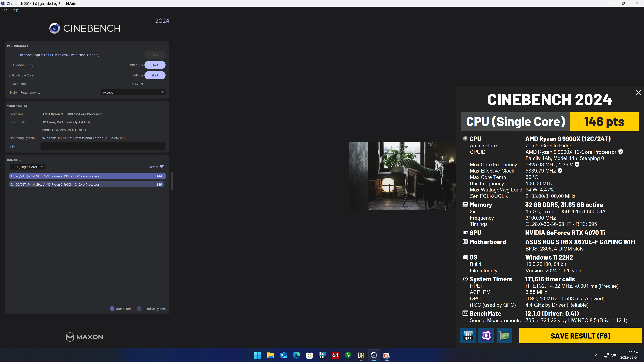Image resolution: width=644 pixels, height=362 pixels.
Task: Open the Help menu
Action: click(x=15, y=10)
